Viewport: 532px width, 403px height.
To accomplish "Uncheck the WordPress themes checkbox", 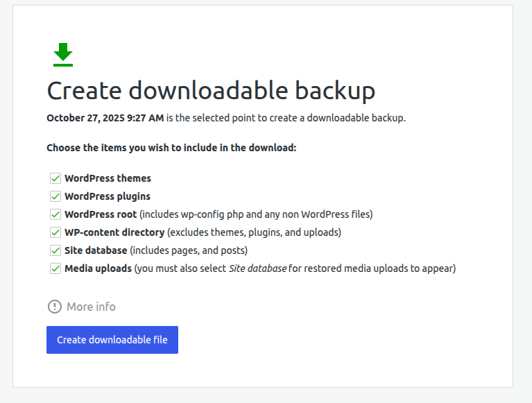I will tap(55, 178).
